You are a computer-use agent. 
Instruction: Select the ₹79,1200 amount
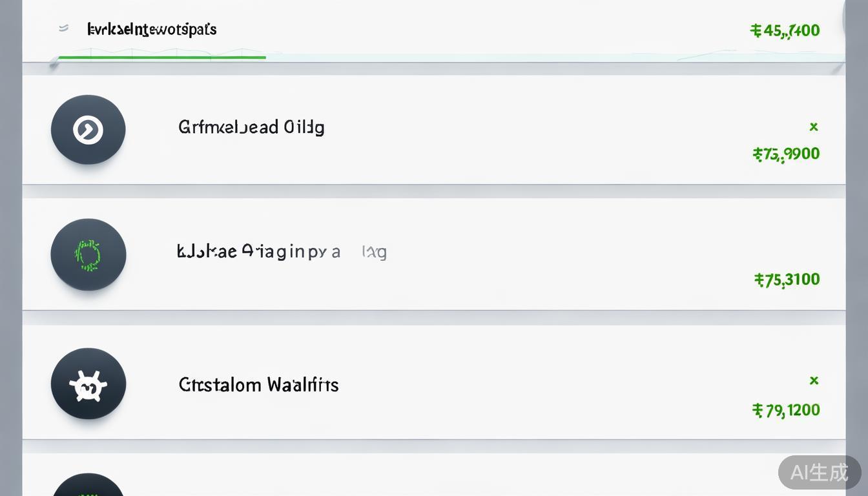pos(786,410)
